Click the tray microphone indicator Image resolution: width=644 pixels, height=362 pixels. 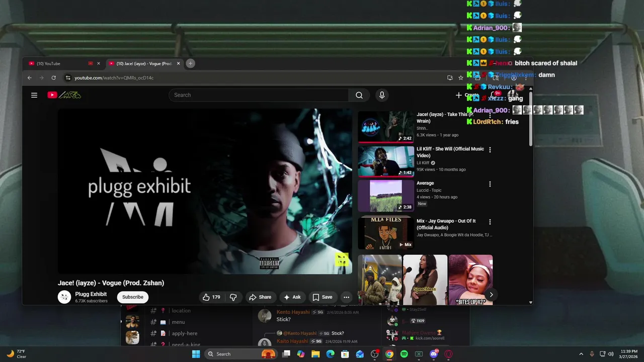click(x=592, y=354)
